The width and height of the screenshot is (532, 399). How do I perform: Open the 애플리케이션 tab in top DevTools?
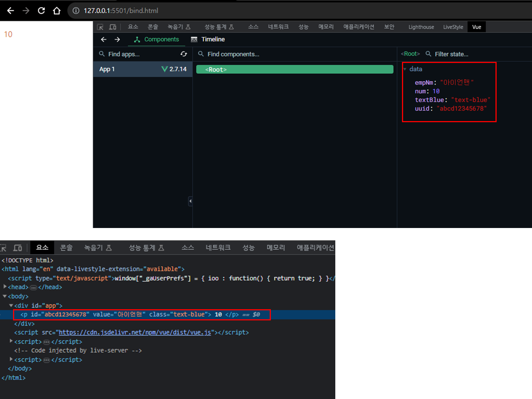pyautogui.click(x=359, y=27)
